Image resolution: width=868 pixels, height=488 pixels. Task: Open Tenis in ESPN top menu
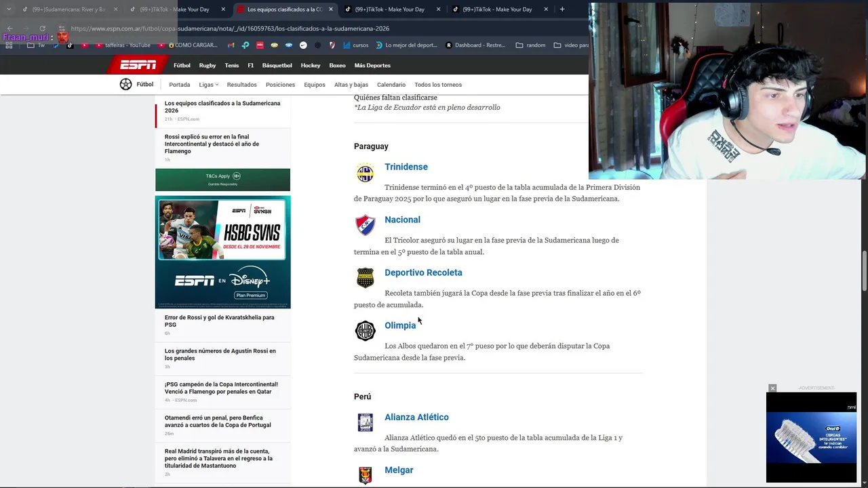[232, 66]
